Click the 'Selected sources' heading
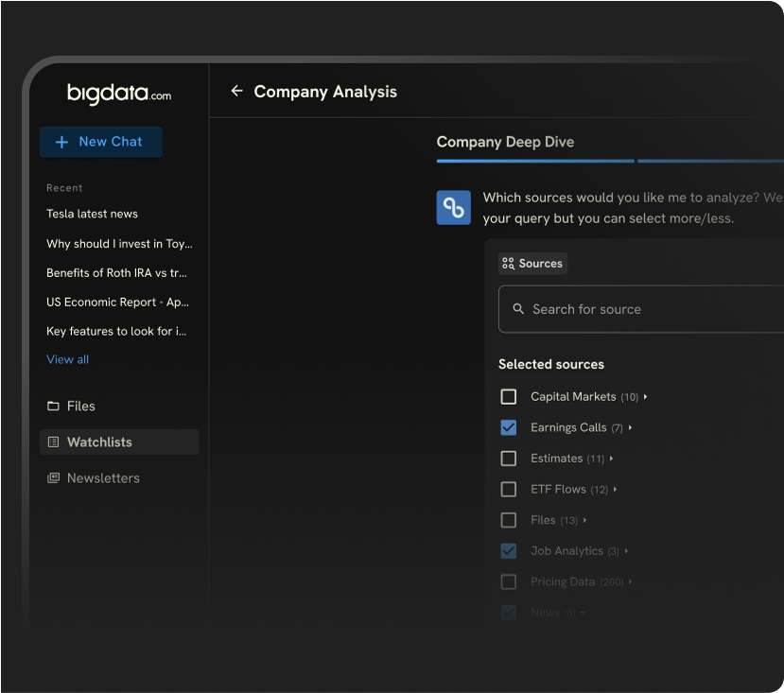 click(551, 364)
